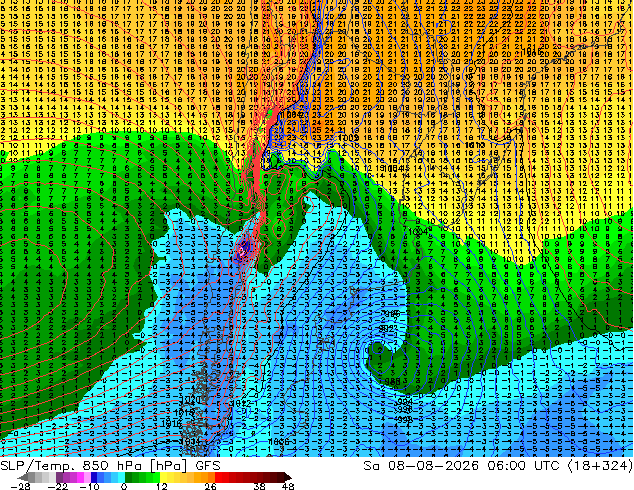This screenshot has height=490, width=634.
Task: Click the '998' isobar label
Action: [405, 419]
